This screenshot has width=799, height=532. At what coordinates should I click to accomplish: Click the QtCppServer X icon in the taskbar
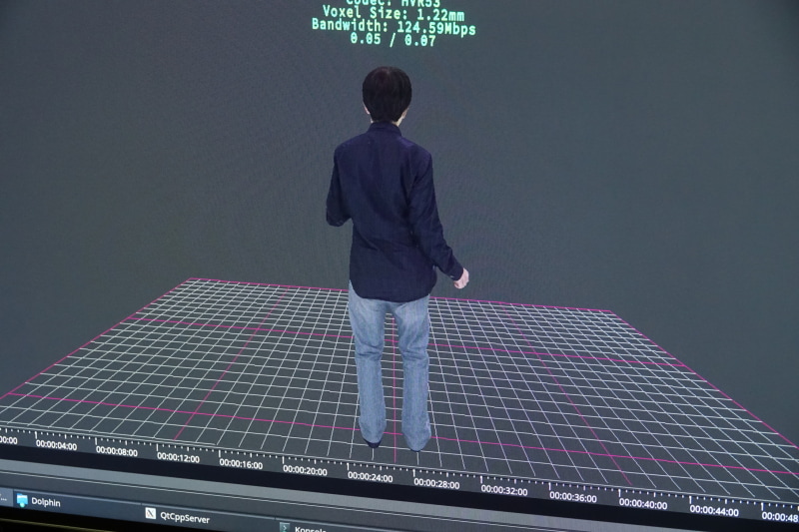coord(150,513)
